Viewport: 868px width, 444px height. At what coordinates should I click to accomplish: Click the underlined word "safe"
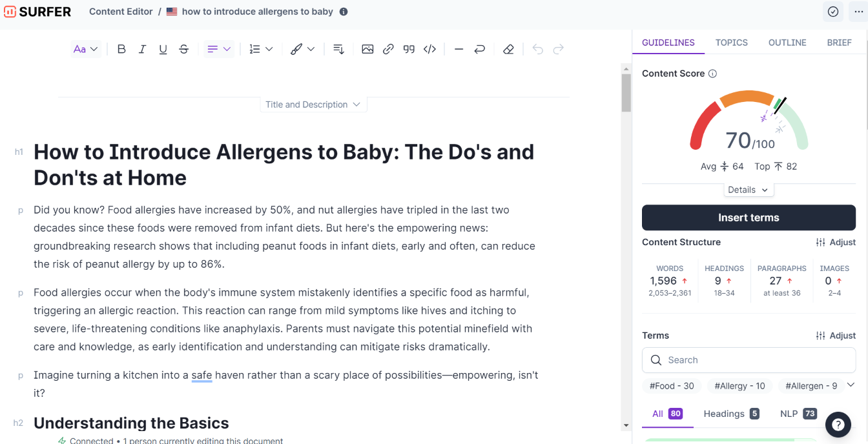[201, 375]
